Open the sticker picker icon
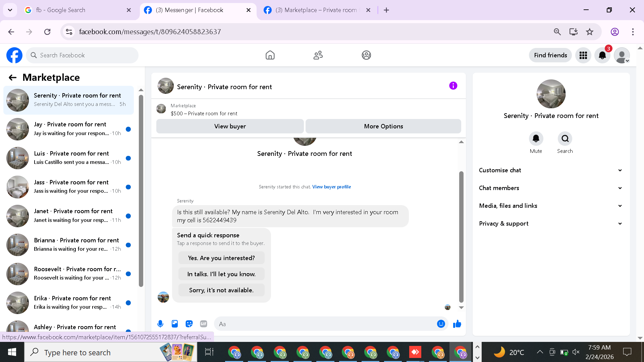 pyautogui.click(x=189, y=324)
